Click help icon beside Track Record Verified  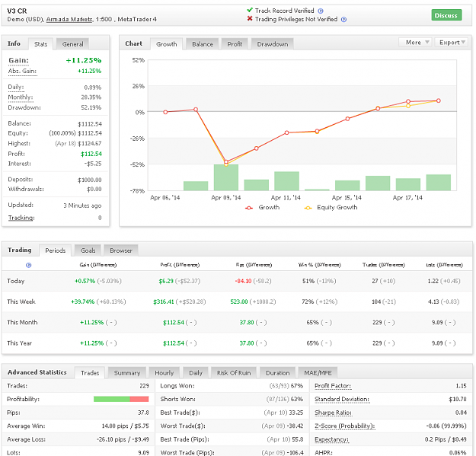321,11
